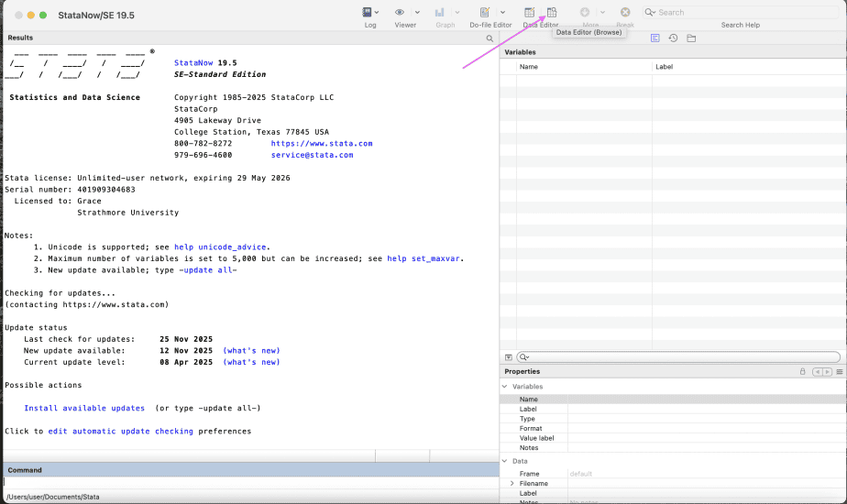Viewport: 847px width, 504px height.
Task: Open the Log toolbar icon
Action: 367,12
